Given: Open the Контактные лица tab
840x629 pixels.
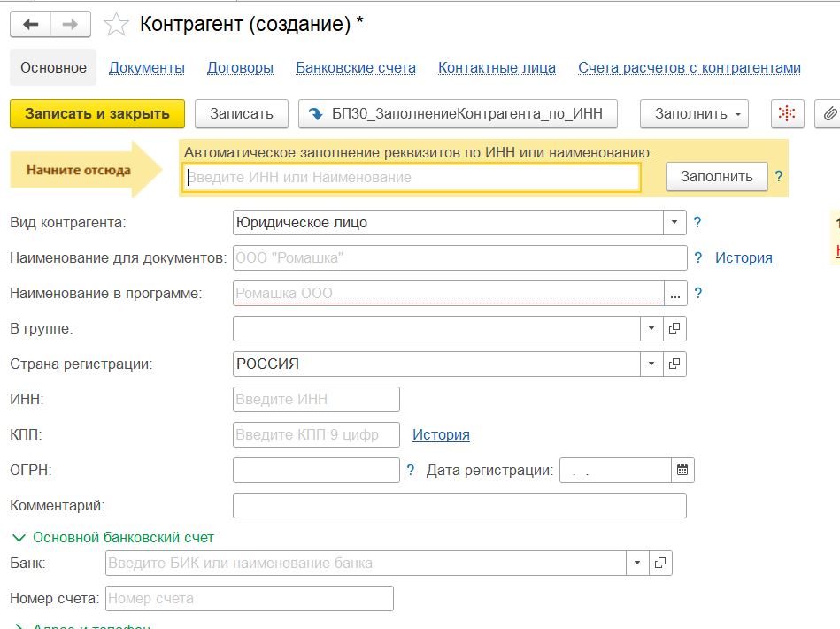Looking at the screenshot, I should 497,68.
